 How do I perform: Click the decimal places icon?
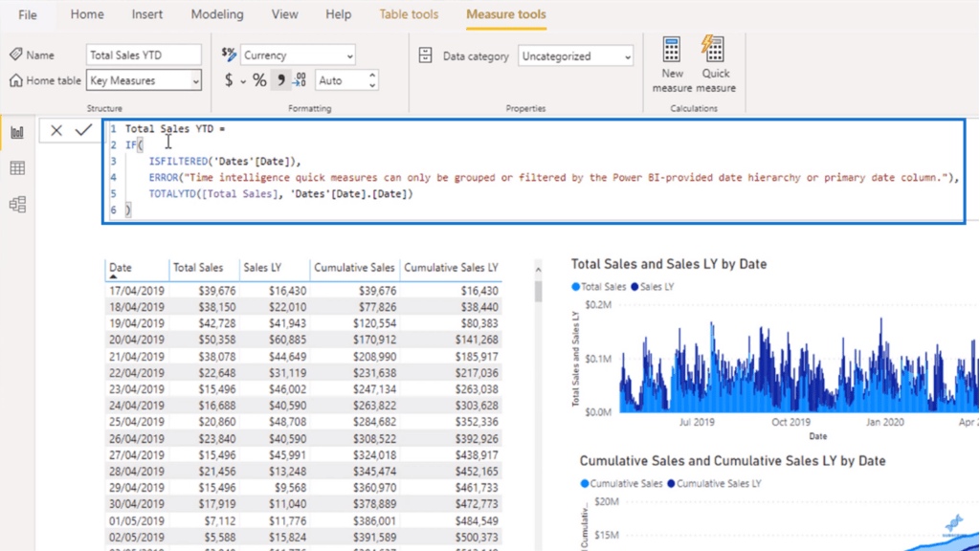click(x=300, y=80)
